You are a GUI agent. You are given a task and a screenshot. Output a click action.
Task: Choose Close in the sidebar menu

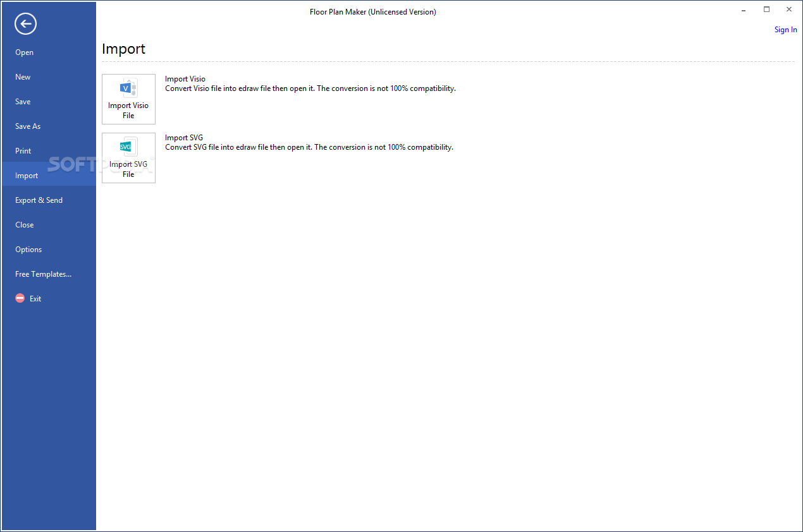pyautogui.click(x=49, y=225)
